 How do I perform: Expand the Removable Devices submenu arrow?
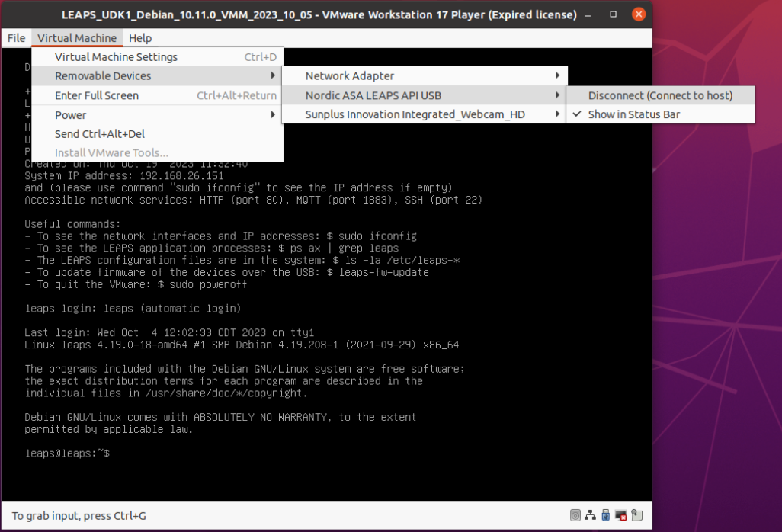pos(273,75)
